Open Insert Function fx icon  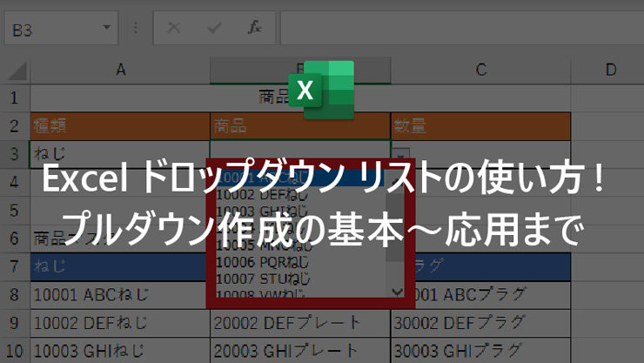[254, 28]
